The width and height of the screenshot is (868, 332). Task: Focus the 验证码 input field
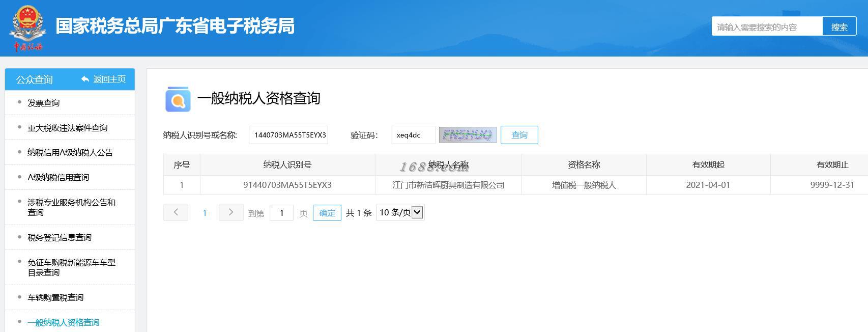click(413, 135)
